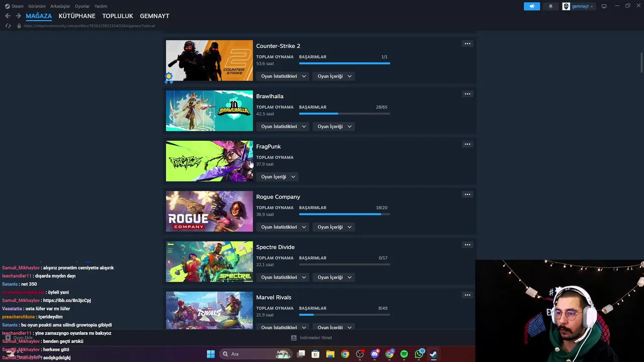The width and height of the screenshot is (644, 362).
Task: Open Rogue Company title link
Action: (x=278, y=197)
